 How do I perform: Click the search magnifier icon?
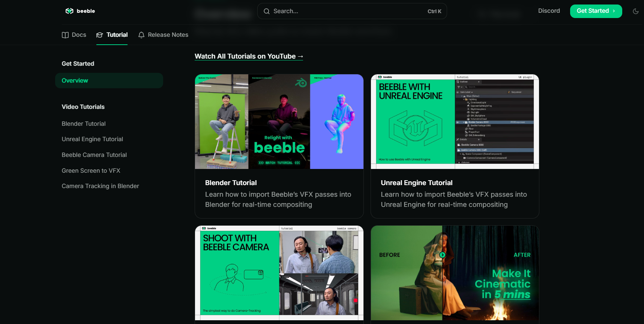267,11
